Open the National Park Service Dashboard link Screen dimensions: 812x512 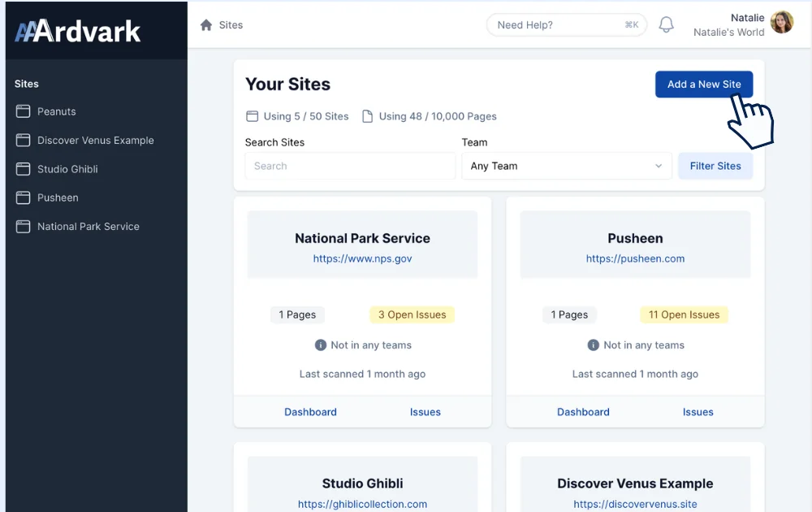click(x=310, y=412)
